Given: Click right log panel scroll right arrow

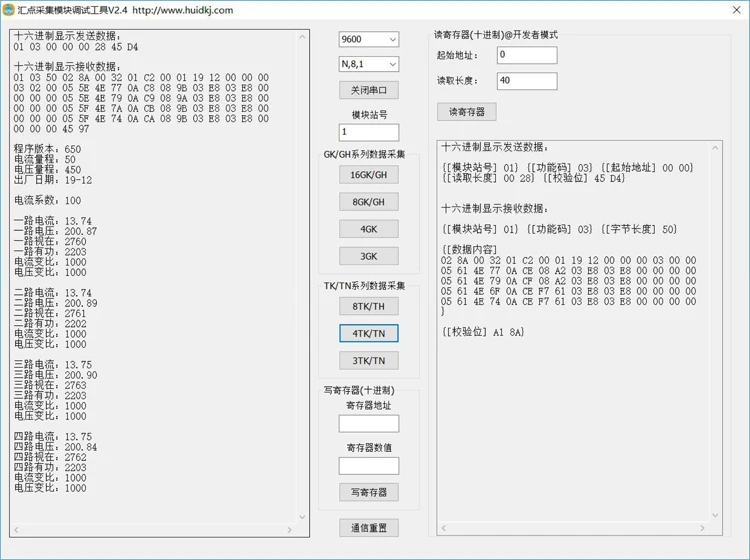Looking at the screenshot, I should tap(702, 528).
